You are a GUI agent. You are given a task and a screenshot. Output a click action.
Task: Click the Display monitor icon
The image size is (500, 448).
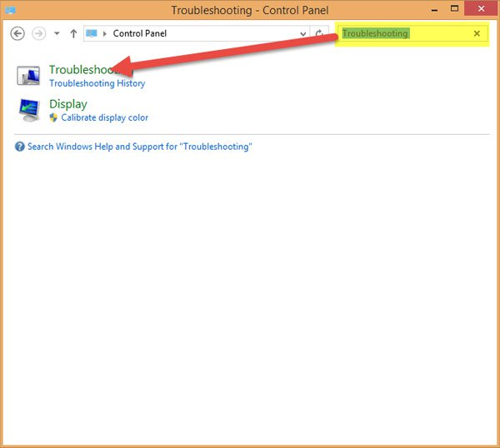(x=29, y=110)
